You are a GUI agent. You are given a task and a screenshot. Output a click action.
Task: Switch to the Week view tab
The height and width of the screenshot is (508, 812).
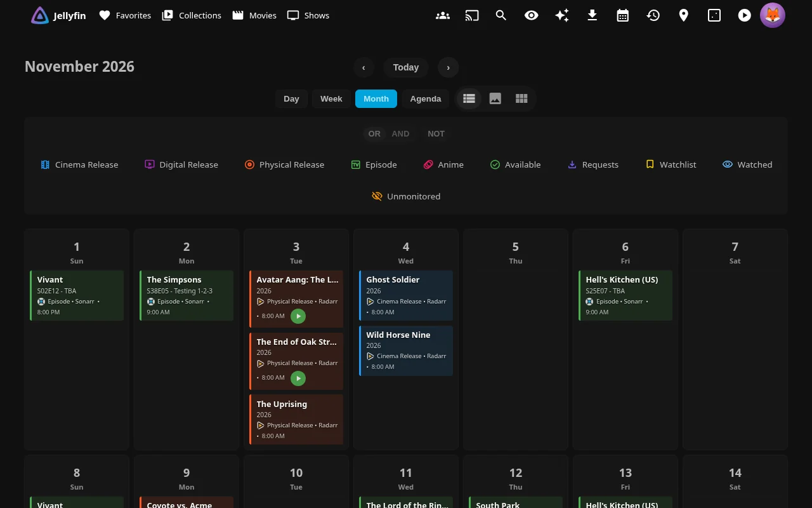pos(331,98)
